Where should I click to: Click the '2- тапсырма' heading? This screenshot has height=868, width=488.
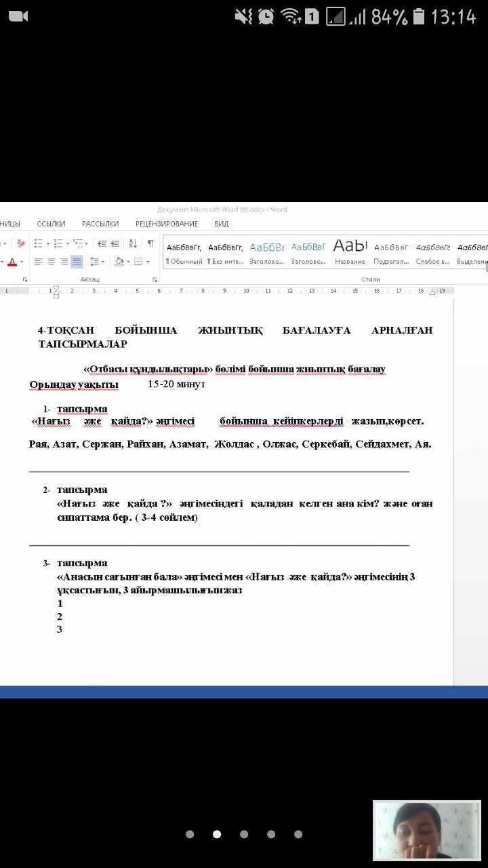coord(75,490)
